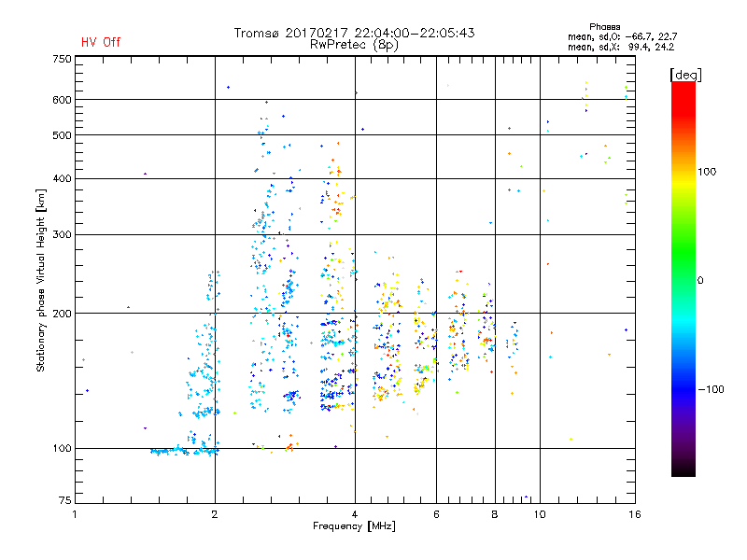Click the 'Phases' header text
747x560 pixels.
(604, 27)
